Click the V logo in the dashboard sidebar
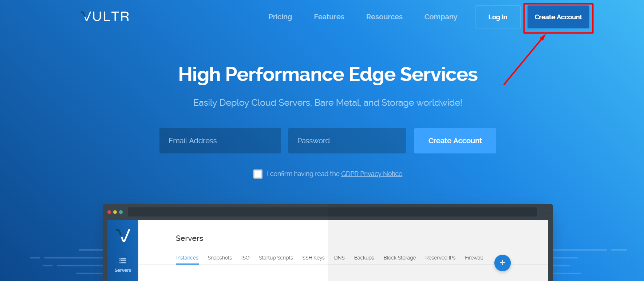The image size is (644, 281). [123, 235]
